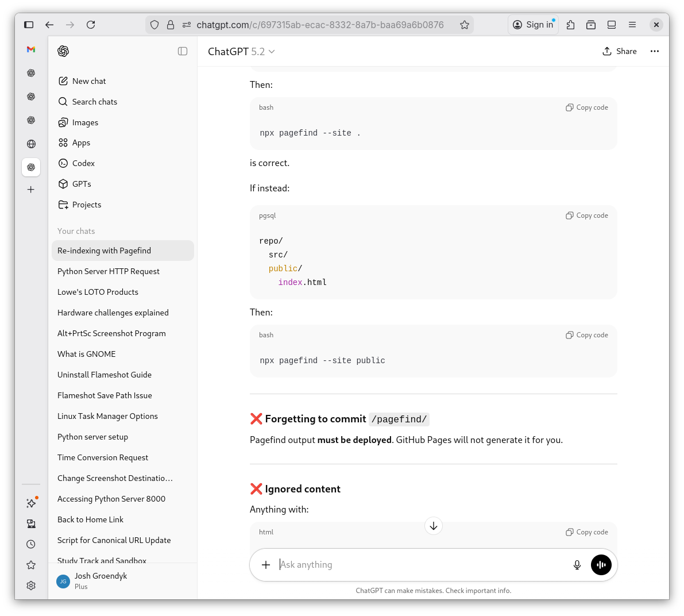Open the conversation options kebab menu
The image size is (684, 616).
click(654, 51)
